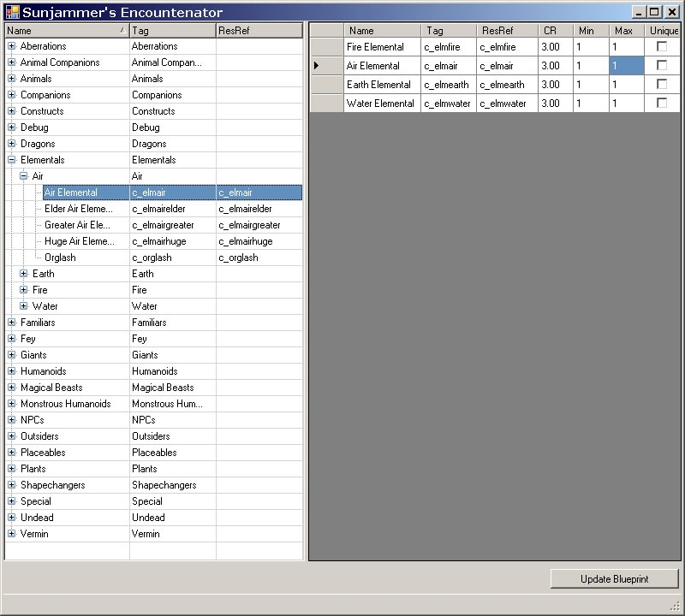Image resolution: width=685 pixels, height=616 pixels.
Task: Expand the Earth elementals node
Action: (x=23, y=274)
